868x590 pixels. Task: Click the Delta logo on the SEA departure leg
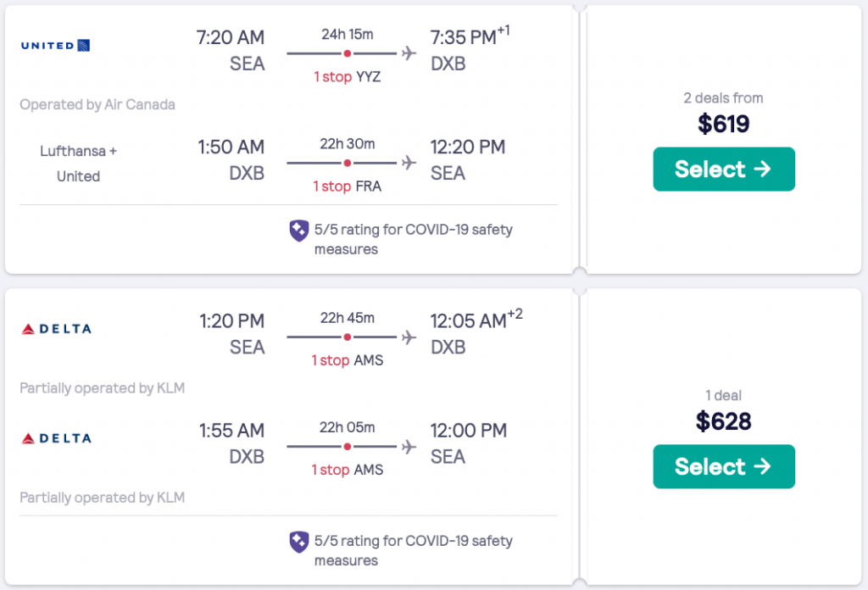pos(56,329)
